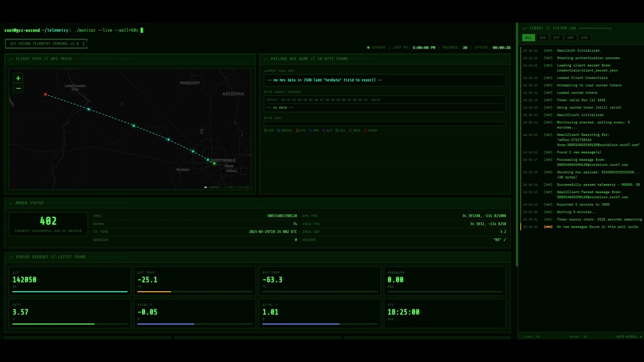Select the "Token valid for (s) 3421" log line

coord(582,100)
